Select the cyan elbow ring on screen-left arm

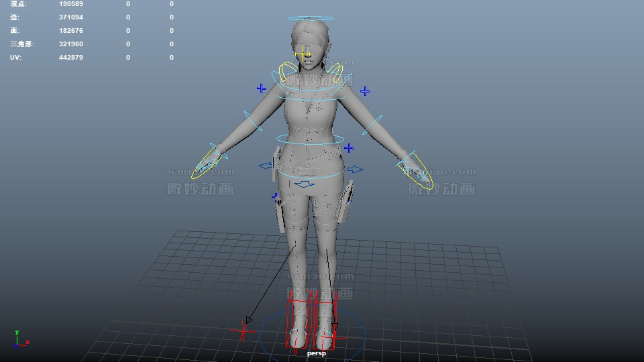[253, 121]
